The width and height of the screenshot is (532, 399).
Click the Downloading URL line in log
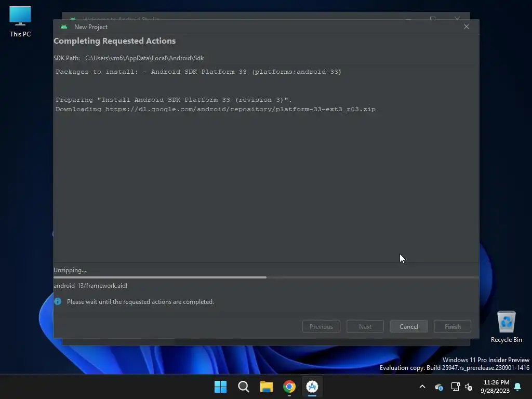[216, 109]
